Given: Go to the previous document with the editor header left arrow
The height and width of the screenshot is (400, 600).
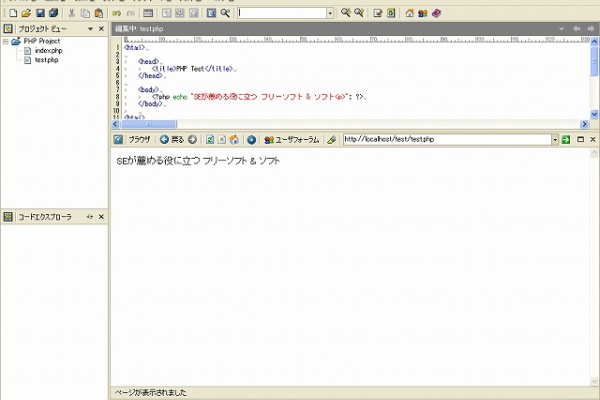Looking at the screenshot, I should [x=577, y=29].
